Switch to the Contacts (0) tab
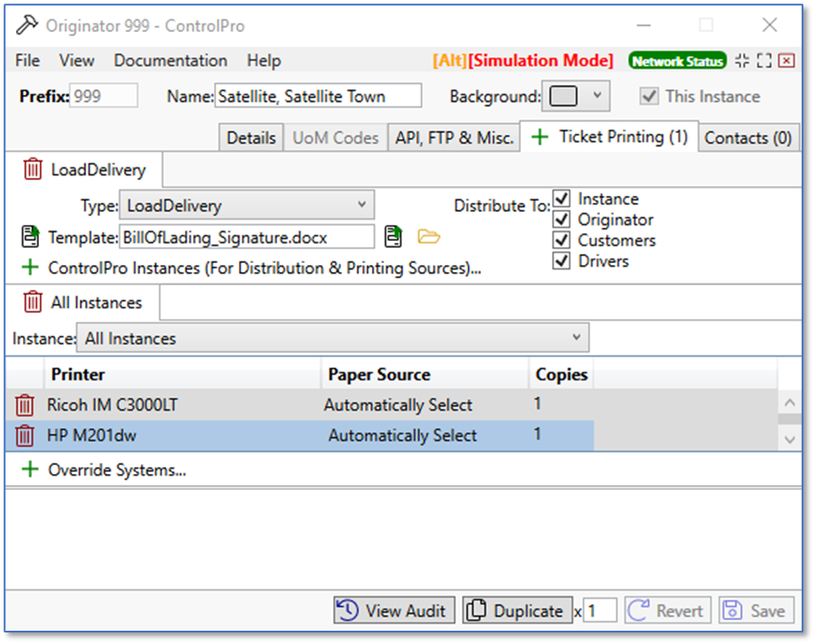 coord(748,138)
